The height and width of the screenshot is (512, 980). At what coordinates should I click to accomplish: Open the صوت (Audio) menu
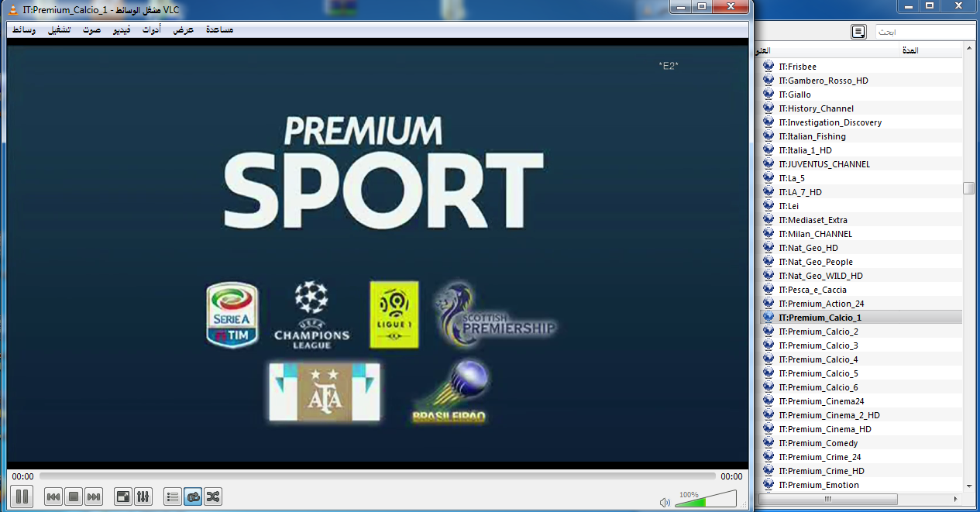pos(92,29)
